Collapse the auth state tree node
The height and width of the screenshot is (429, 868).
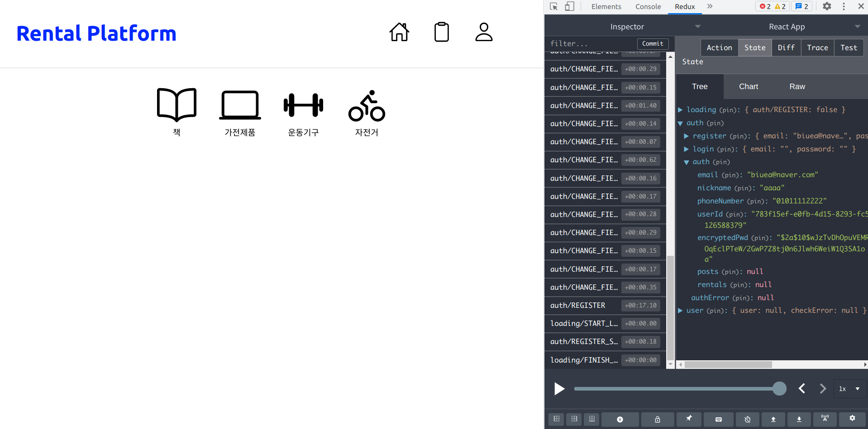click(681, 123)
